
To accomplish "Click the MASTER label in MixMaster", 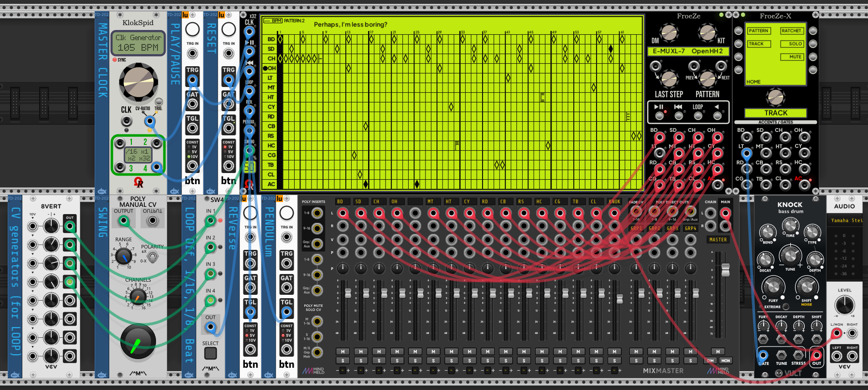I will pos(718,240).
